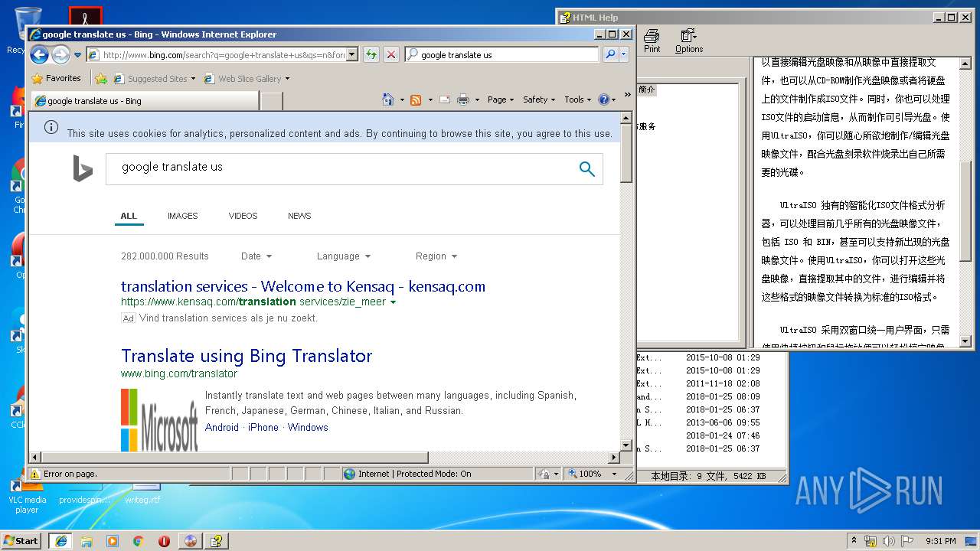Screen dimensions: 980x551
Task: Open Windows Explorer folder taskbar icon
Action: 87,540
